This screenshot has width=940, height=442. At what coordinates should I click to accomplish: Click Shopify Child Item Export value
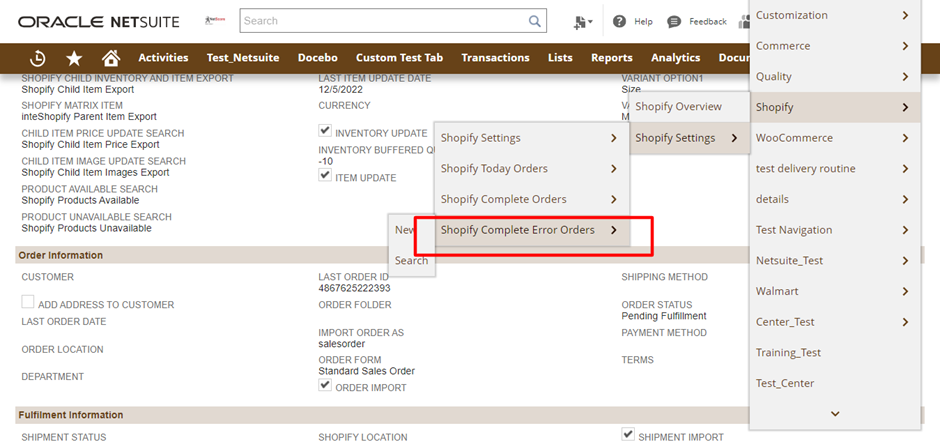pyautogui.click(x=78, y=89)
